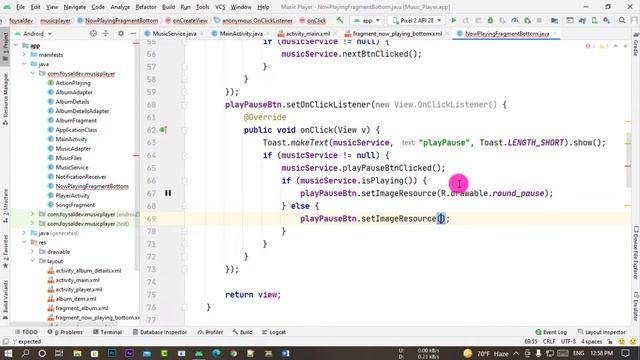Open Windows taskbar search
This screenshot has width=640, height=360.
click(x=25, y=353)
